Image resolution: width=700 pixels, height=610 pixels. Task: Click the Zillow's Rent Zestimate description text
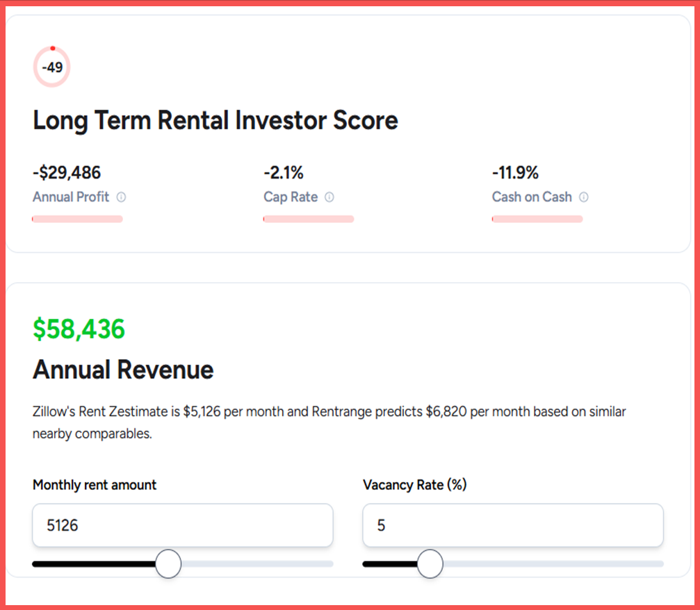329,422
